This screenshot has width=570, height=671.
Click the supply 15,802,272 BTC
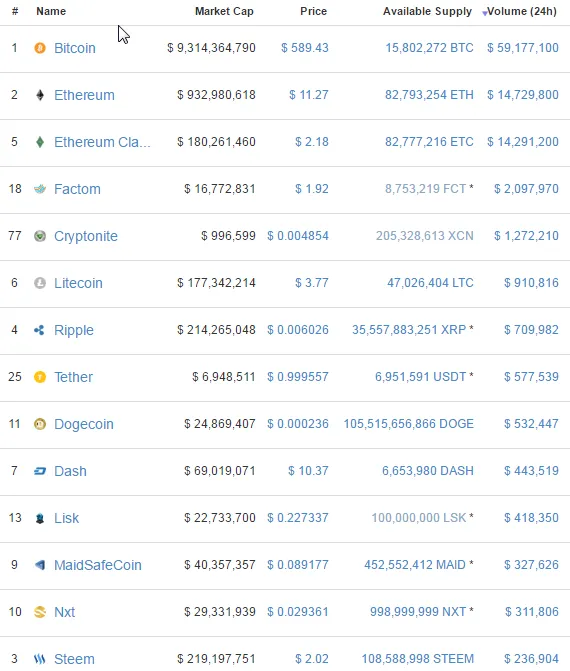pos(429,48)
